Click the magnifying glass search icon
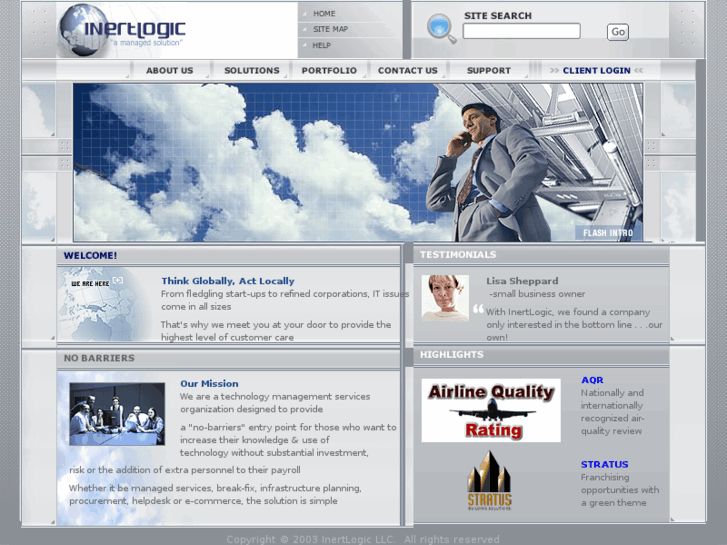Image resolution: width=727 pixels, height=545 pixels. point(440,28)
